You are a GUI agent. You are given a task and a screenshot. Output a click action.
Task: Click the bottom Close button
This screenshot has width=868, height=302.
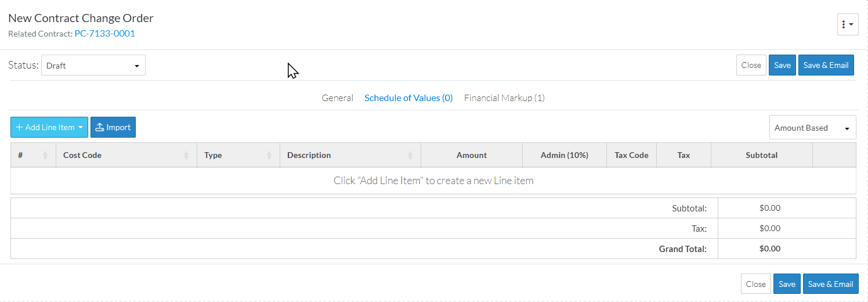point(756,284)
